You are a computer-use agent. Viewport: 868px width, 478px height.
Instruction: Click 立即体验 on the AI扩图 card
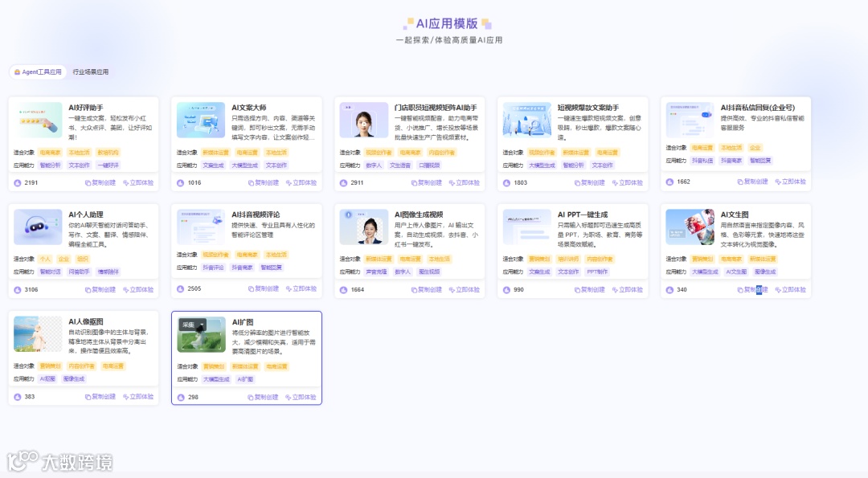click(x=301, y=397)
